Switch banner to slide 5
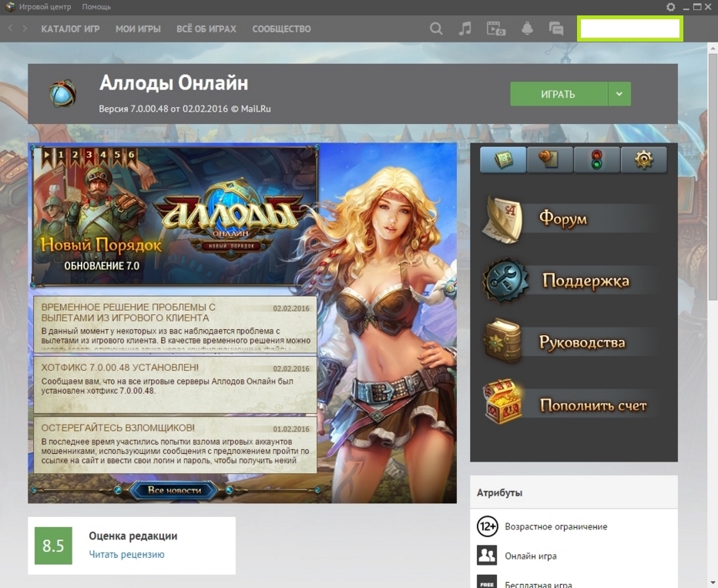This screenshot has height=588, width=718. point(117,154)
